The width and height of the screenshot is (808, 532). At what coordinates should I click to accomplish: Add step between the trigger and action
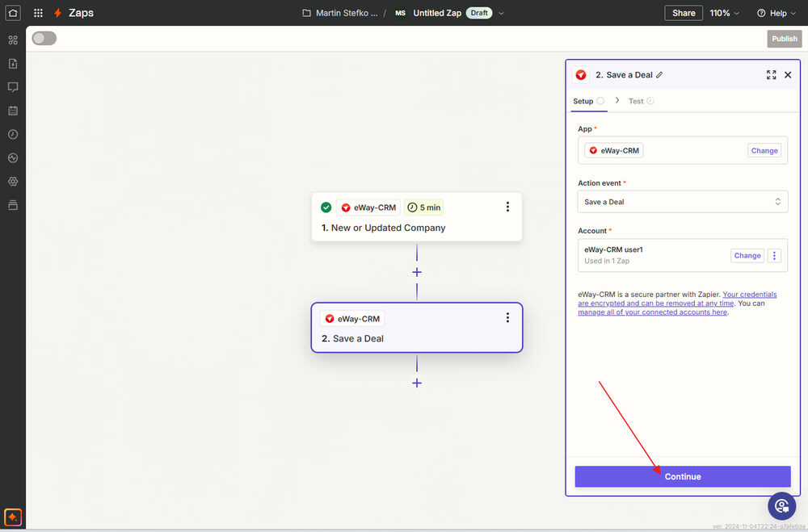click(x=417, y=272)
